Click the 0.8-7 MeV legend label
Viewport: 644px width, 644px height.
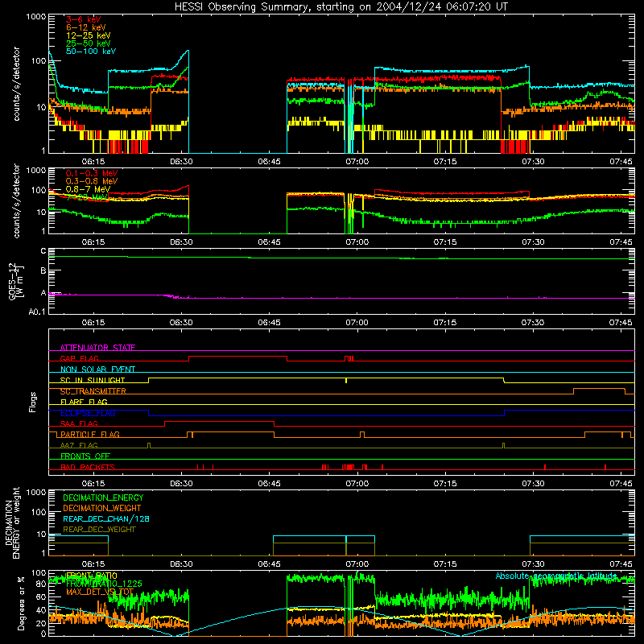(x=88, y=189)
